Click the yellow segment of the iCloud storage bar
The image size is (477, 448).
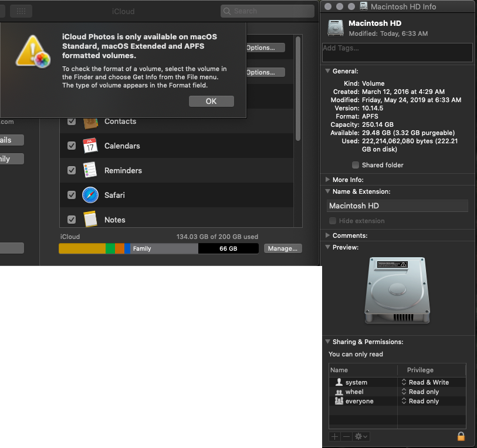(x=82, y=248)
